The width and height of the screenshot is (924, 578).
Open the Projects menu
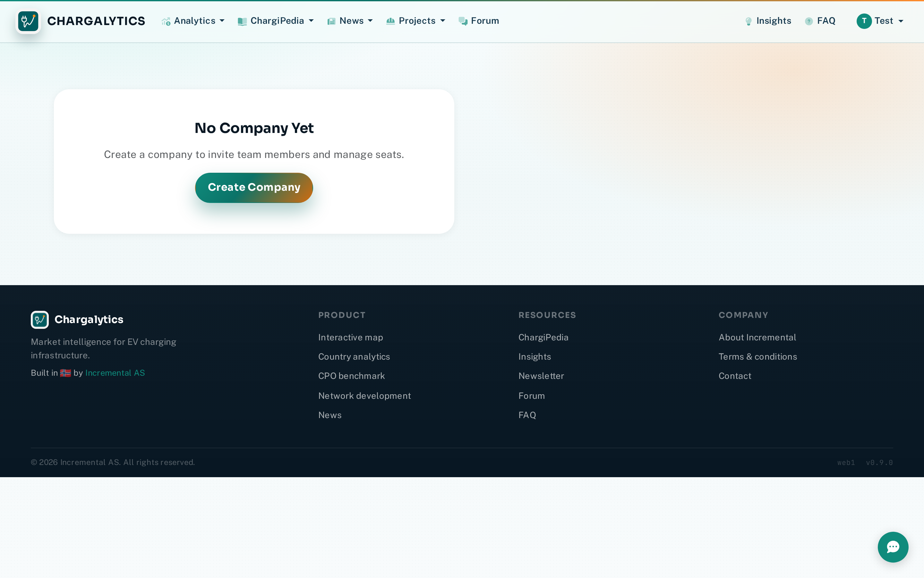click(x=415, y=21)
